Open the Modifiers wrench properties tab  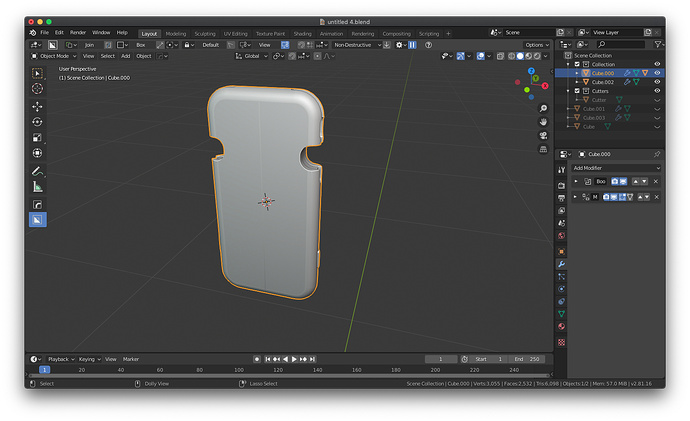561,264
